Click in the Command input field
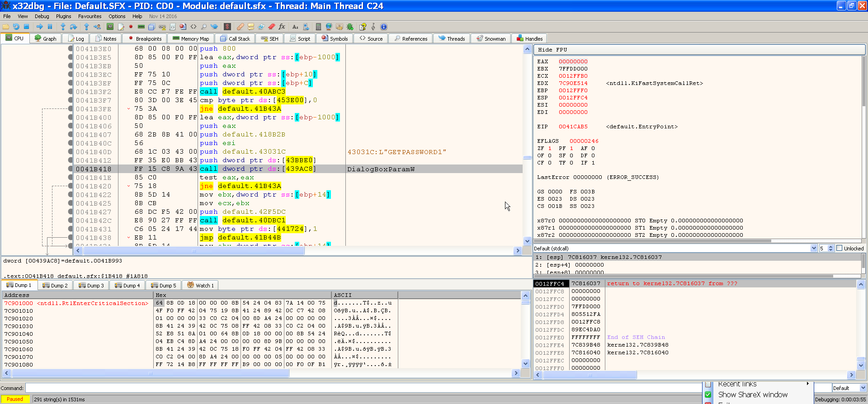 coord(363,388)
